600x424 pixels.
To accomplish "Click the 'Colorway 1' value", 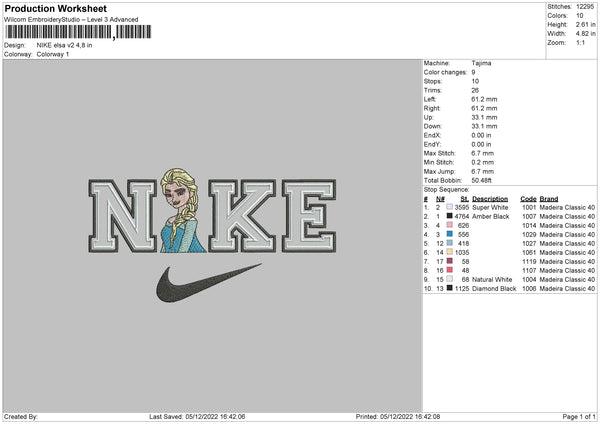I will (x=53, y=54).
